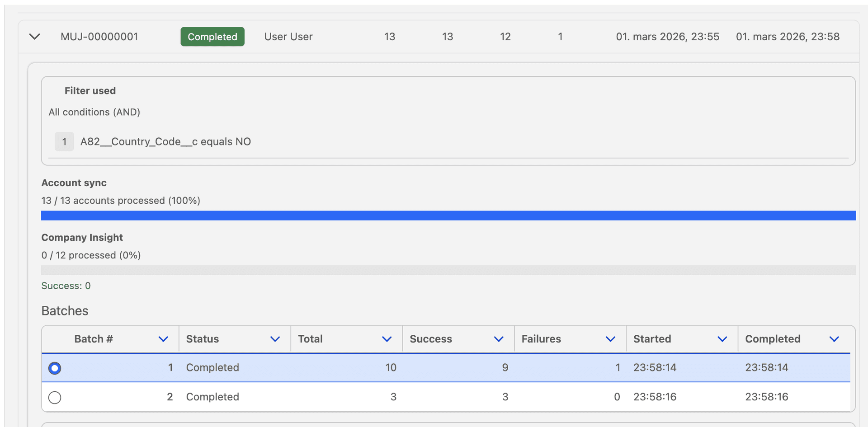Select batch row 2 radio button
The image size is (868, 427).
coord(54,397)
